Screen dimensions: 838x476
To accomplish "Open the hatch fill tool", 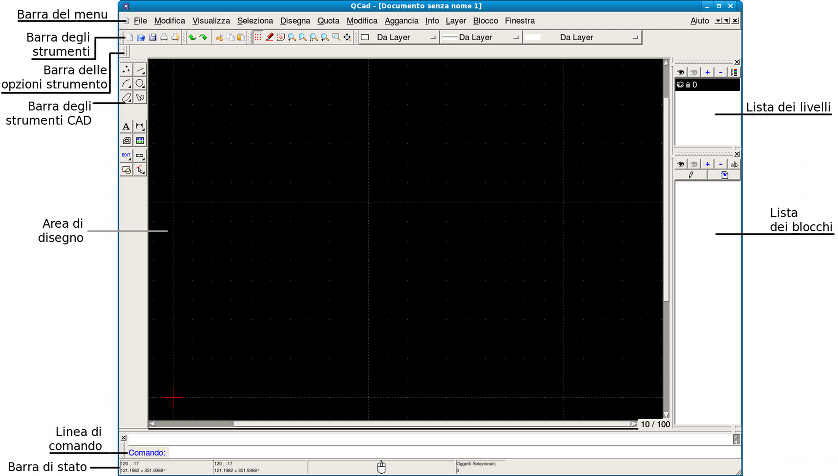I will point(140,141).
